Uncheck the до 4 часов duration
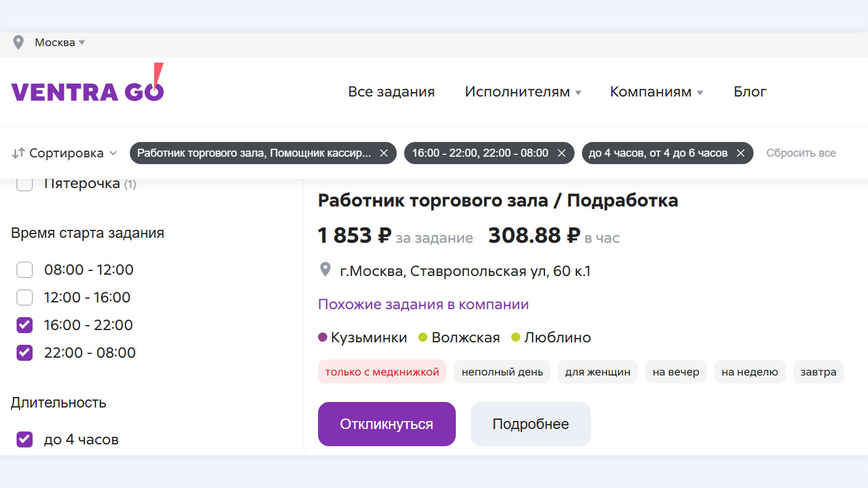 (x=25, y=439)
